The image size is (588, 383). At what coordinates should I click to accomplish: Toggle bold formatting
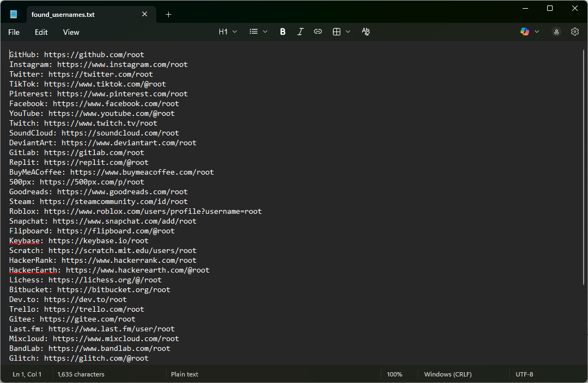[283, 32]
